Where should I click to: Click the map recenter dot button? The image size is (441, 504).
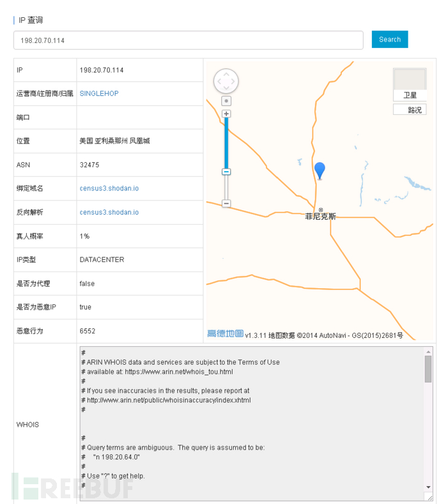(226, 101)
